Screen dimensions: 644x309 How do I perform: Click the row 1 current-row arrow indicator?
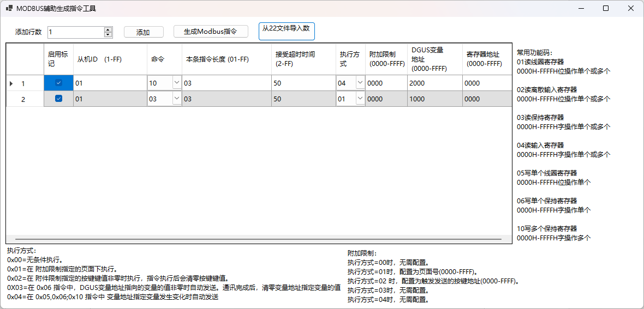(x=11, y=83)
